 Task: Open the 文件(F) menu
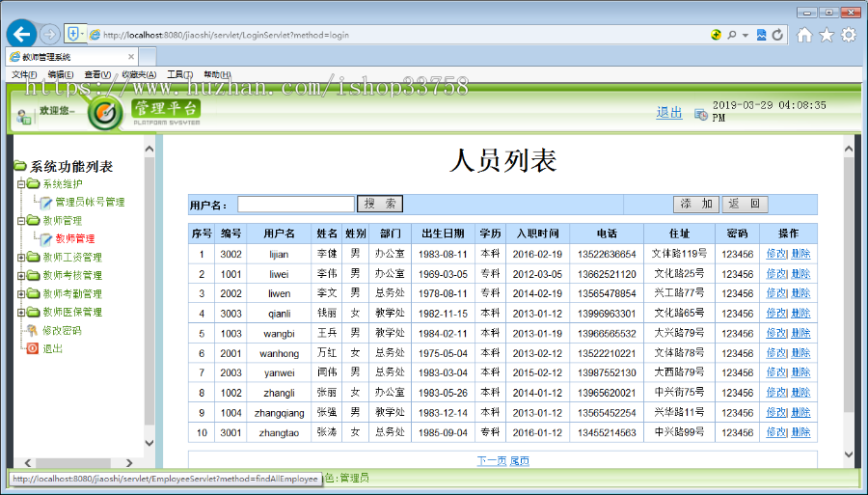tap(24, 74)
